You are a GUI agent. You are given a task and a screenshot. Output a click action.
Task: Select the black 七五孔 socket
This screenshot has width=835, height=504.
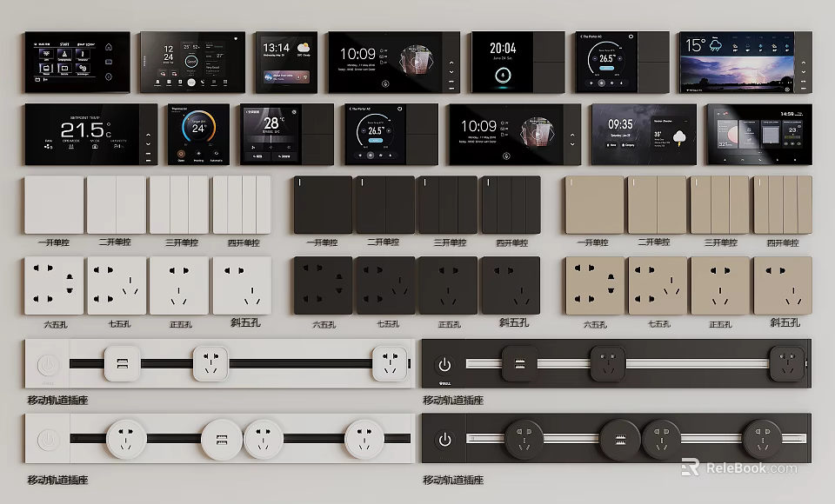pyautogui.click(x=385, y=285)
